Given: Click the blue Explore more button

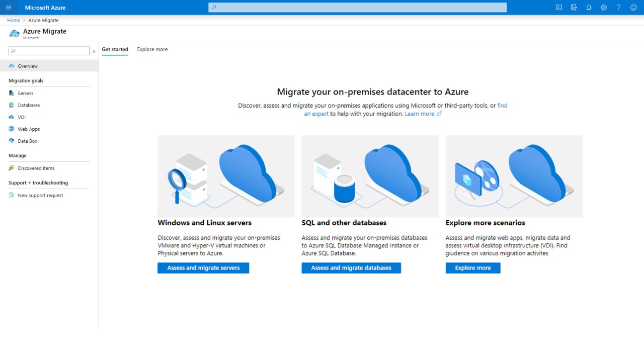Looking at the screenshot, I should 473,268.
